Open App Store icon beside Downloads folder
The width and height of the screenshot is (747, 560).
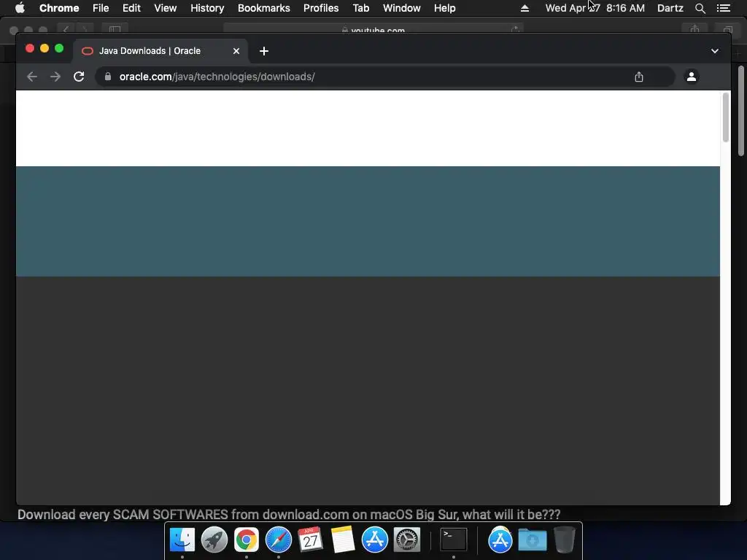tap(500, 540)
